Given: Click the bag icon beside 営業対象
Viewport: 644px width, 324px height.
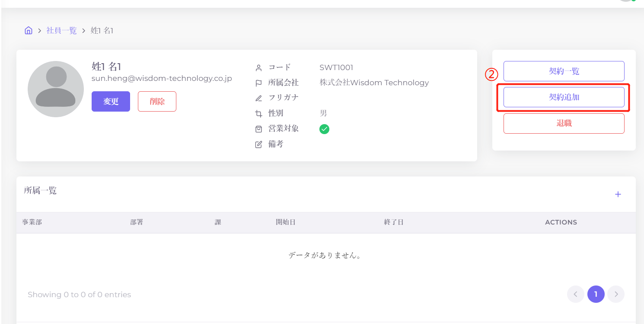Looking at the screenshot, I should (258, 129).
